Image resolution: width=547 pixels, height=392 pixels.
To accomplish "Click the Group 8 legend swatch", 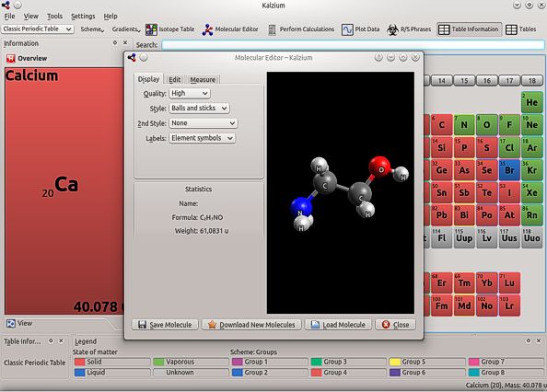I will coord(473,373).
